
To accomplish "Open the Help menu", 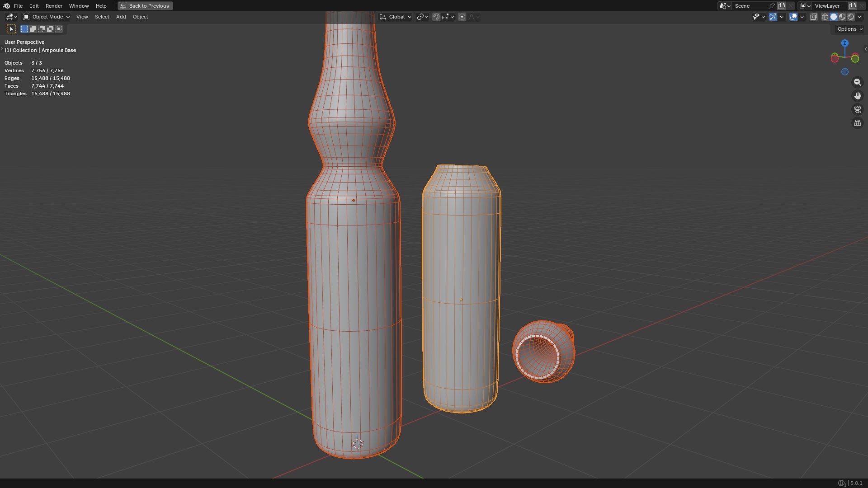I will click(101, 6).
